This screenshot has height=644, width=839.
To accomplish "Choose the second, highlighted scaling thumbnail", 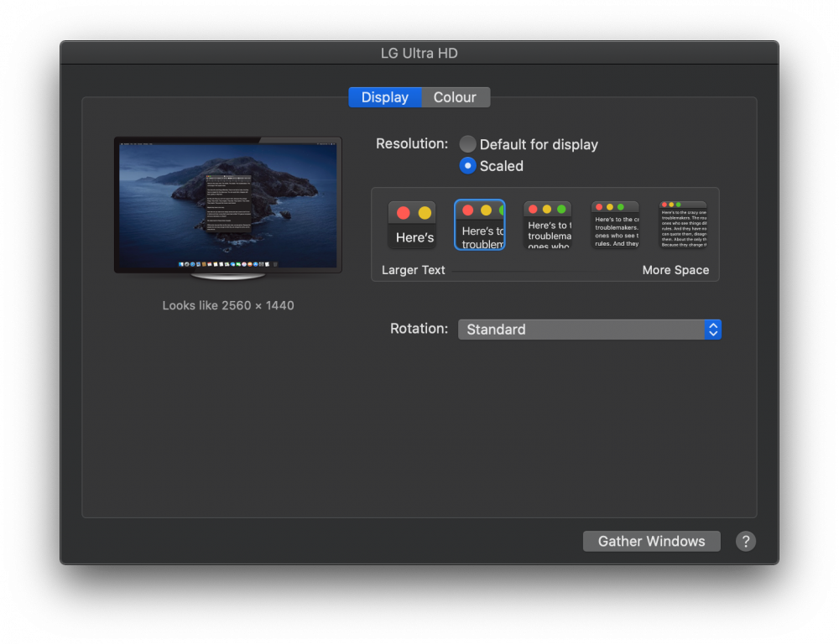I will coord(480,225).
